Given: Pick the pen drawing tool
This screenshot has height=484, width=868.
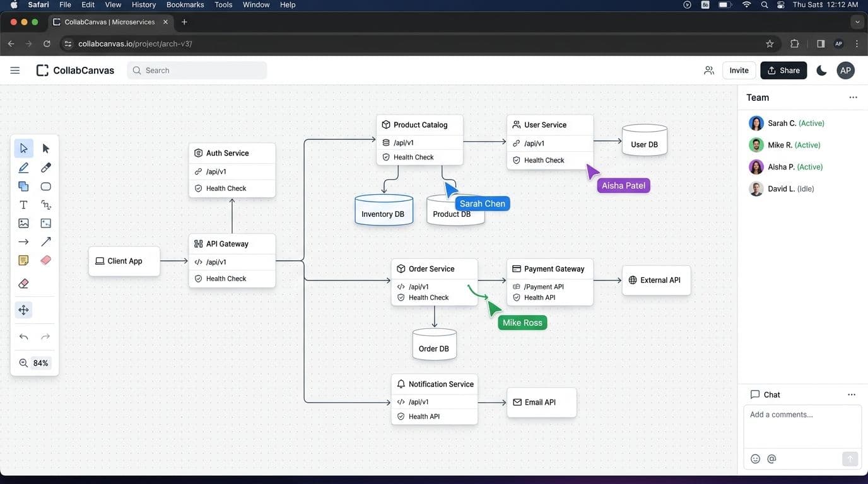Looking at the screenshot, I should click(23, 168).
